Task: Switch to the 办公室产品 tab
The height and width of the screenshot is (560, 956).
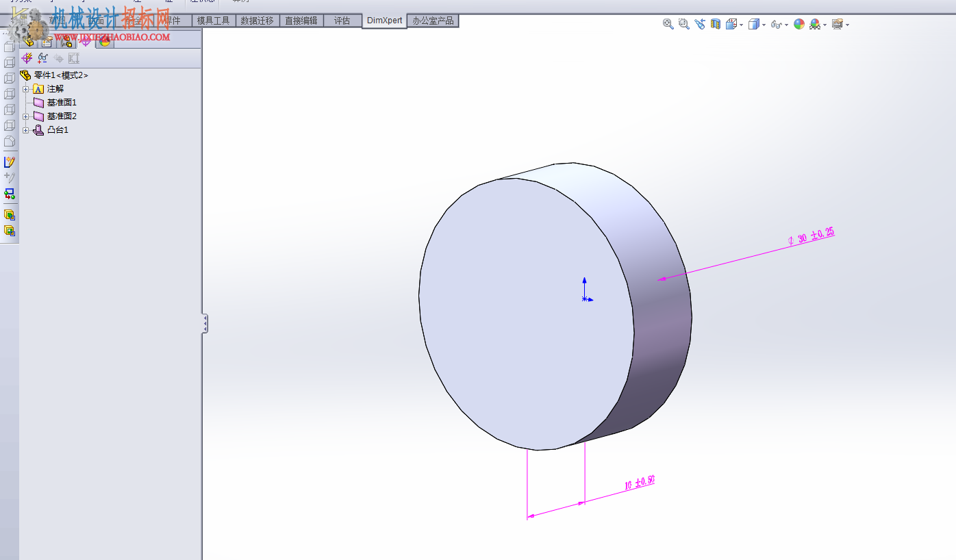Action: coord(433,21)
